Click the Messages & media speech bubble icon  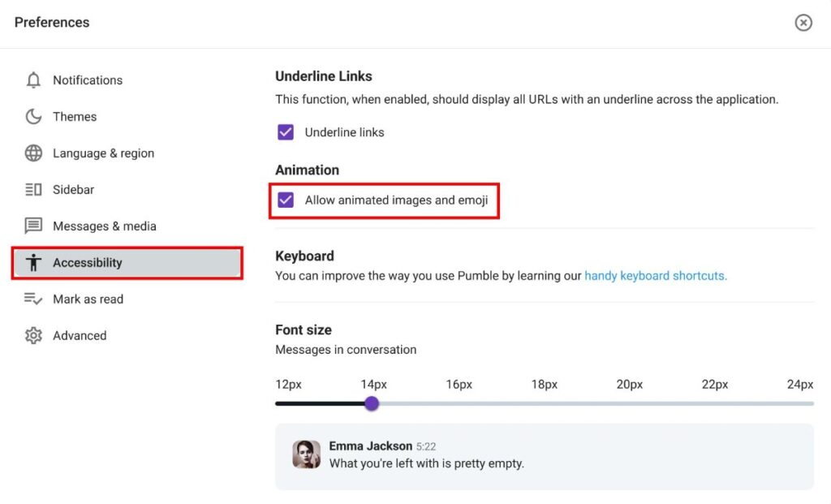click(x=33, y=226)
